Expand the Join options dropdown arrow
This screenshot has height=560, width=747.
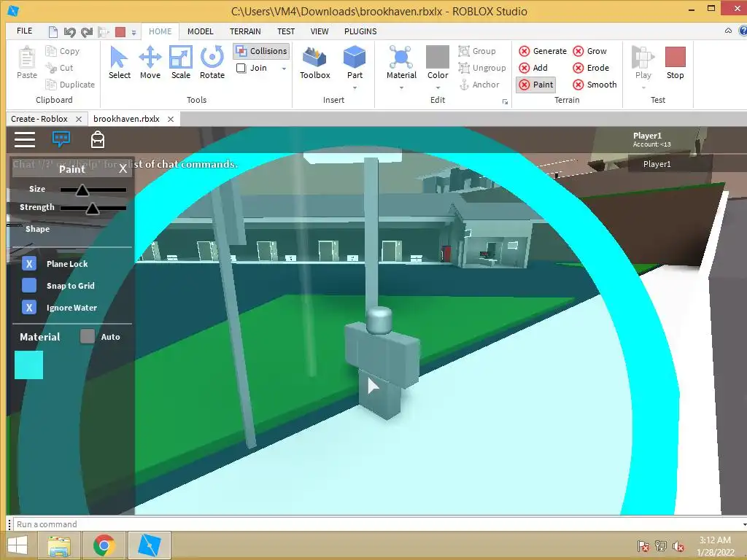click(x=284, y=69)
